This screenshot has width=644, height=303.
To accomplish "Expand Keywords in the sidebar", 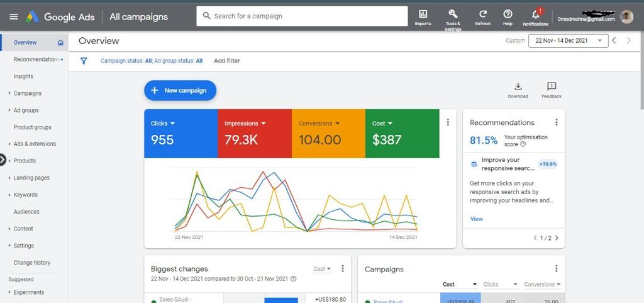I will (x=9, y=195).
